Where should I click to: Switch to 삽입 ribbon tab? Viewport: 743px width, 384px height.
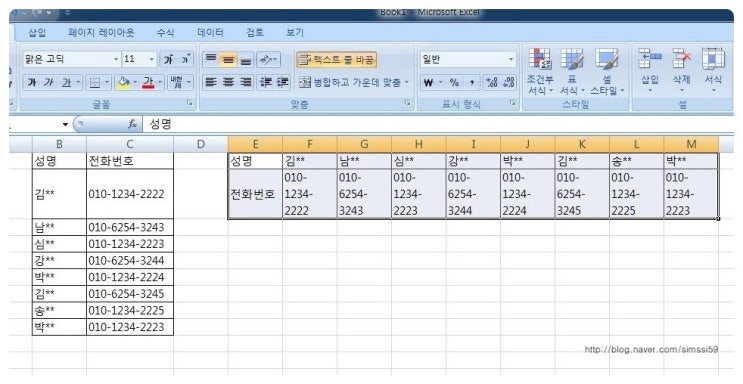[37, 33]
